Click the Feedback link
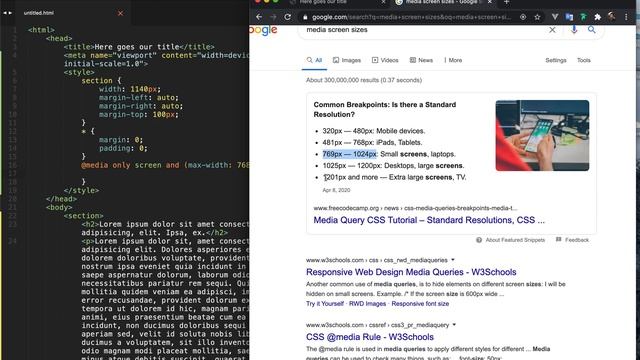Image resolution: width=640 pixels, height=360 pixels. (577, 240)
